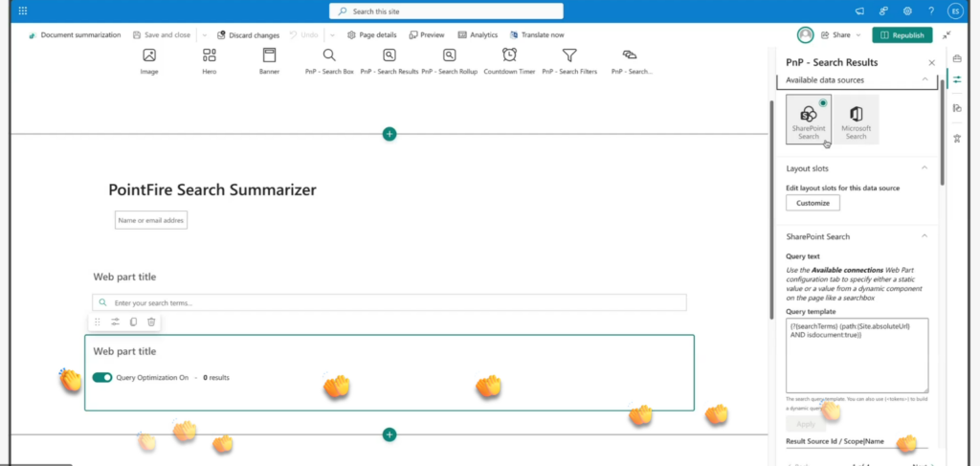Click the edit properties sliders icon on web part toolbar
980x466 pixels.
pos(115,322)
